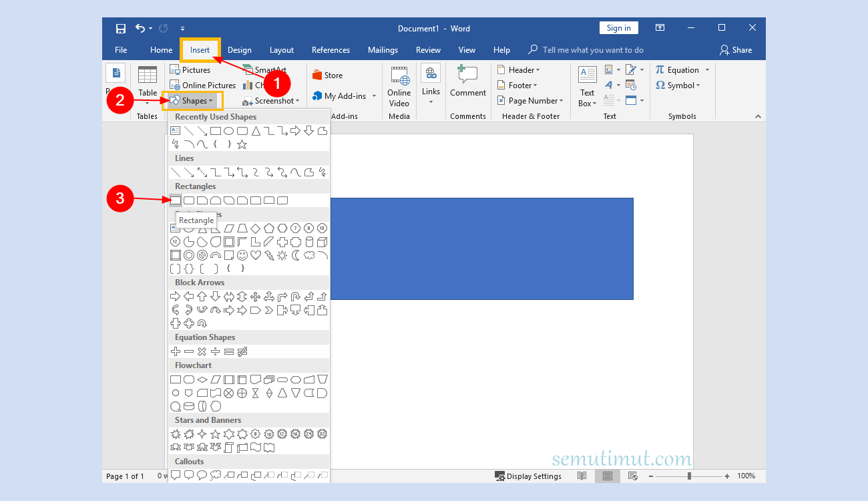868x501 pixels.
Task: Open Online Pictures search
Action: tap(203, 85)
